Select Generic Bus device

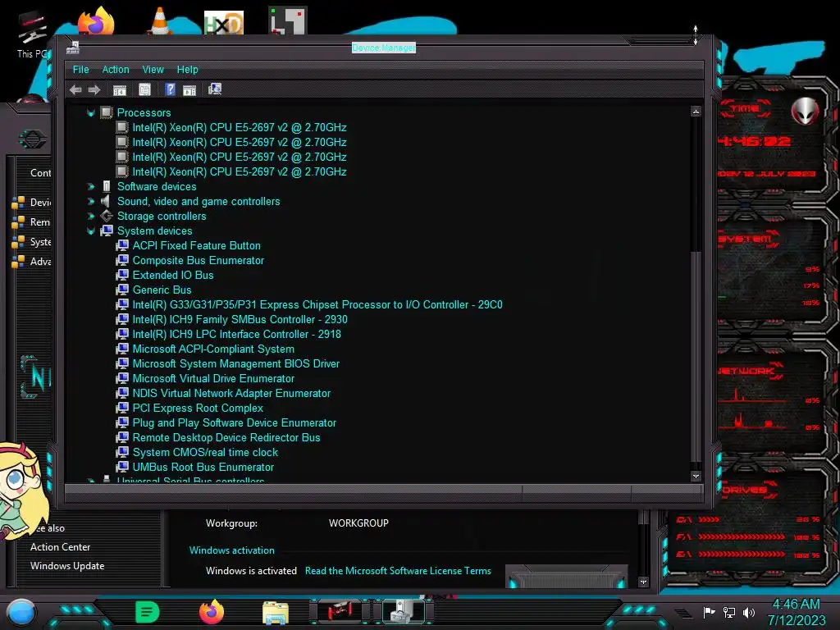click(162, 290)
